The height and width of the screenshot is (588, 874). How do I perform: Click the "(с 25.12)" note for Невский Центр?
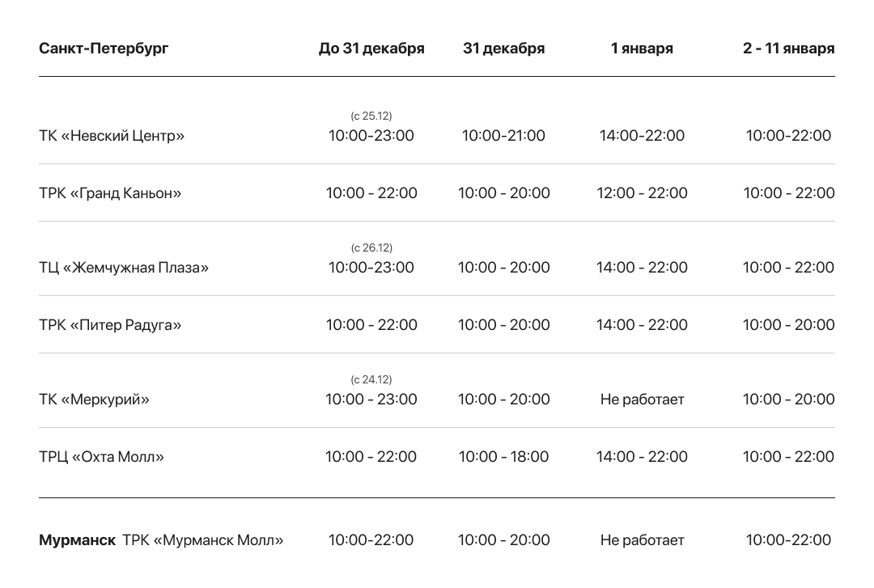pyautogui.click(x=371, y=116)
